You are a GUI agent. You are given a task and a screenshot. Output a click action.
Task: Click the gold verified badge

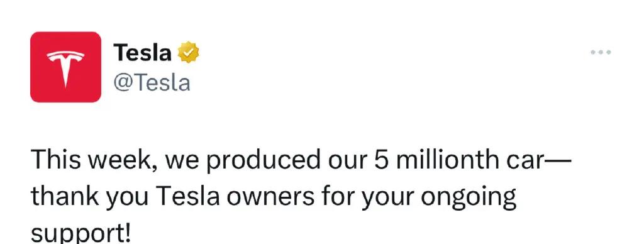[188, 53]
